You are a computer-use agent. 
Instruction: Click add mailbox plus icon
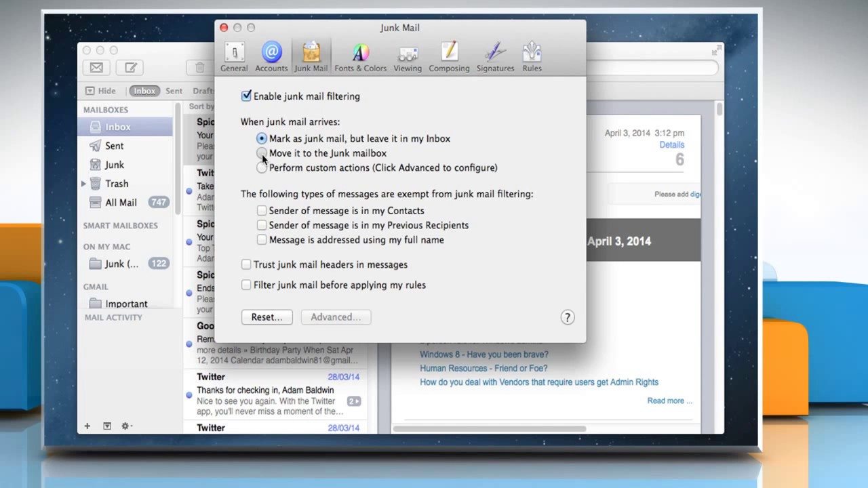pos(87,426)
